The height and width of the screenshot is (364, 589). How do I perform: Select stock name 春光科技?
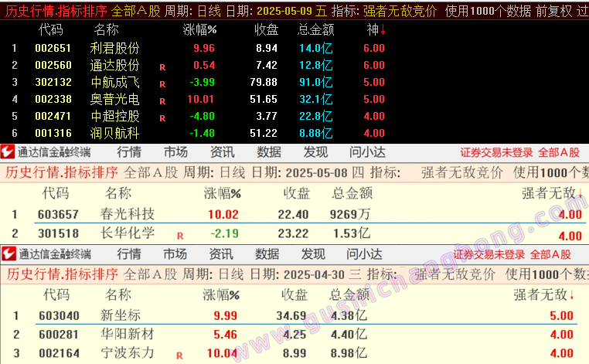tap(128, 214)
